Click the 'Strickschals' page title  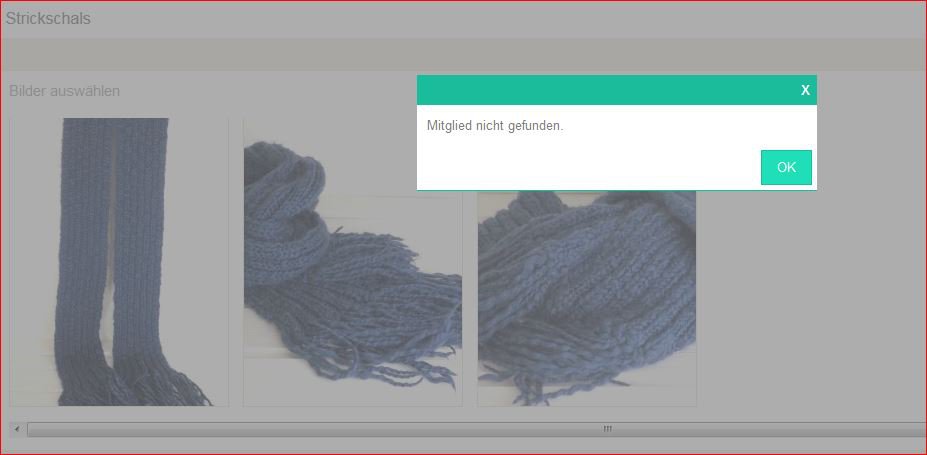(x=48, y=19)
